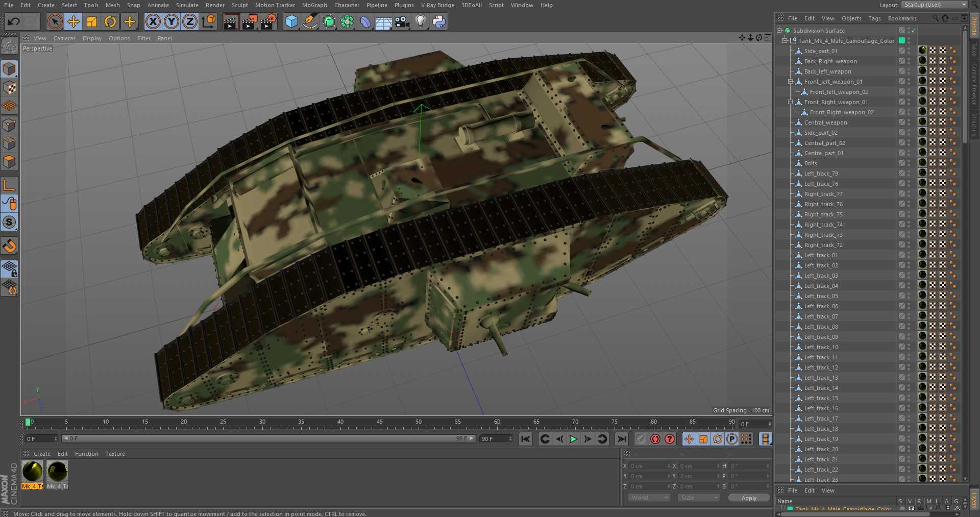Image resolution: width=980 pixels, height=517 pixels.
Task: Click the timeline preview range bar
Action: (269, 438)
